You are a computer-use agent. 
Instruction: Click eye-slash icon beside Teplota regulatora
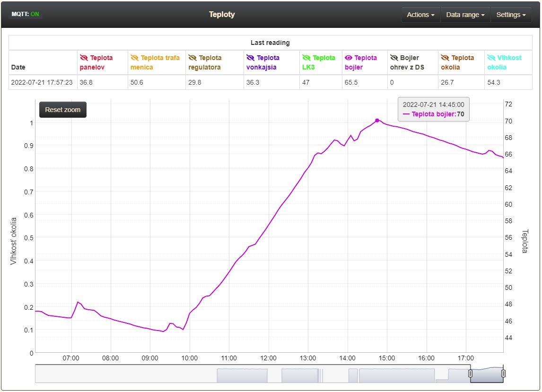click(192, 58)
